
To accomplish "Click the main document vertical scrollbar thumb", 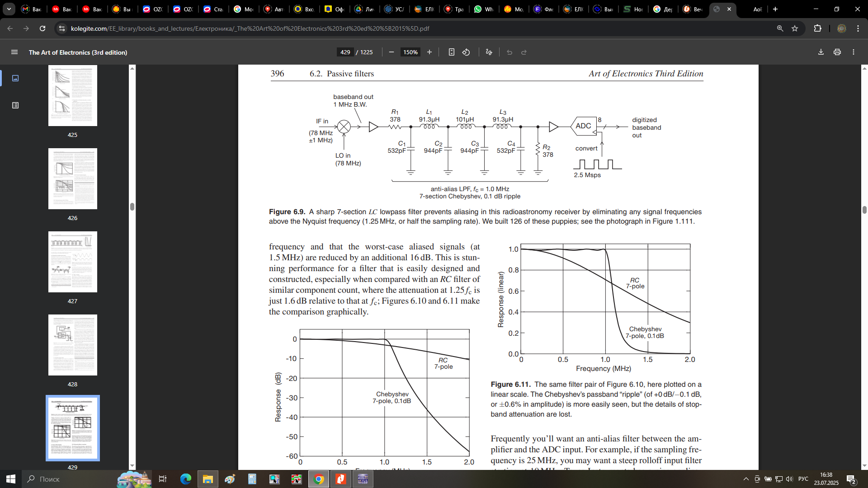I will tap(864, 210).
